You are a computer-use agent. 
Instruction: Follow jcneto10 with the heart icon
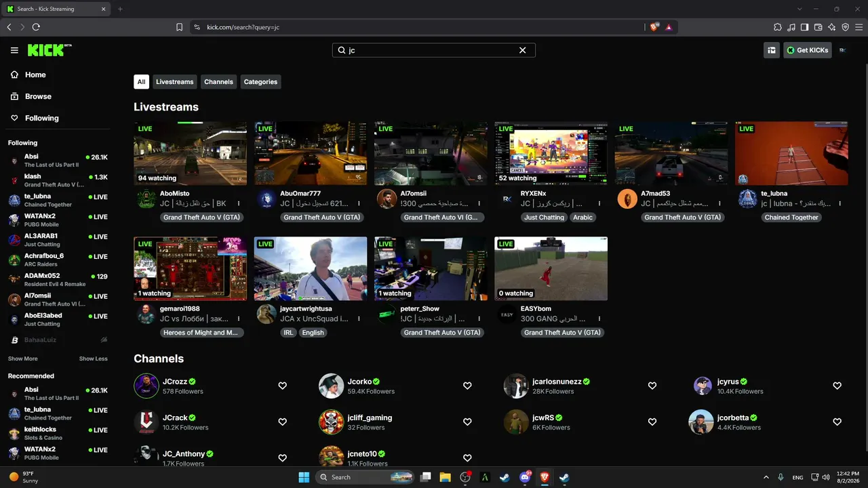coord(467,458)
